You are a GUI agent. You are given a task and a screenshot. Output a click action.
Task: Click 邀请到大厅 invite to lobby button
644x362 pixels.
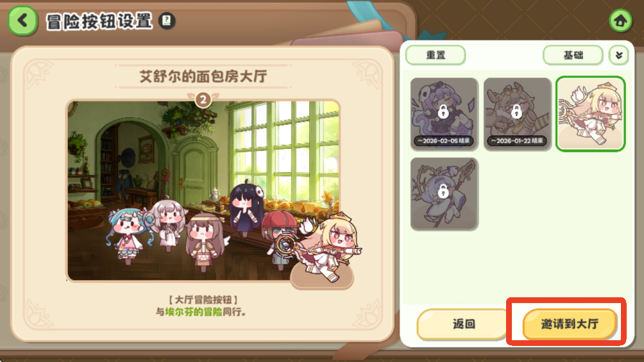pos(570,324)
